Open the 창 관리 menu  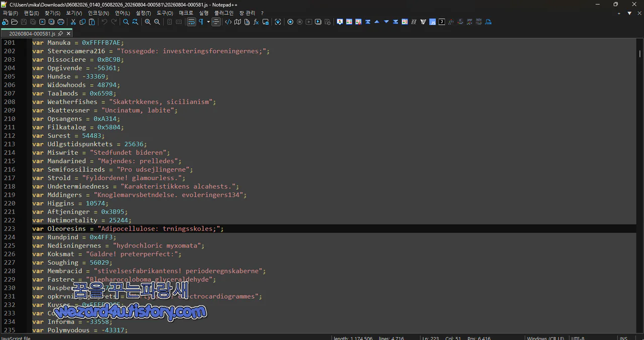(247, 13)
